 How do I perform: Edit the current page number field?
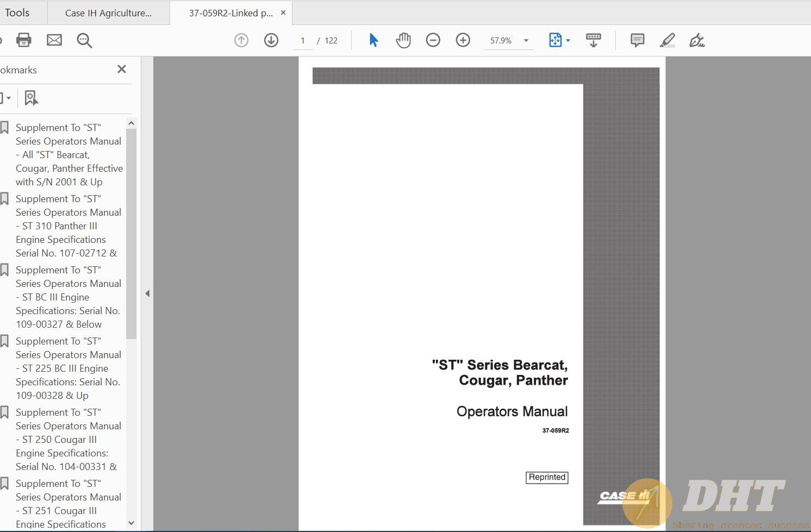click(303, 41)
